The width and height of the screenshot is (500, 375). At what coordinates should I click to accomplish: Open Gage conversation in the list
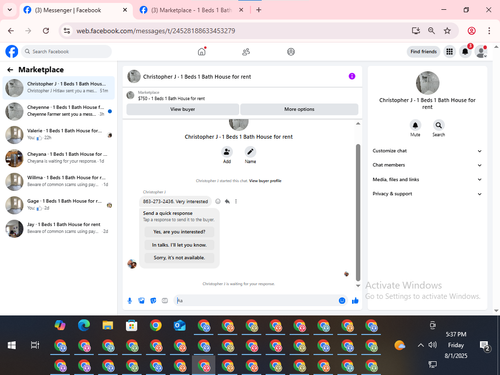[59, 205]
